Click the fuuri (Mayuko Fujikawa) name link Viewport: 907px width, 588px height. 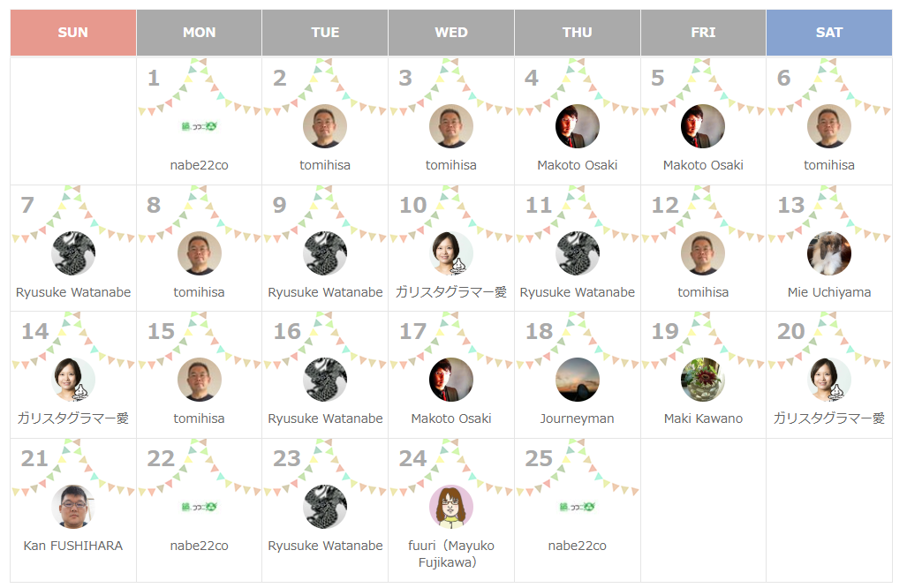(x=451, y=554)
